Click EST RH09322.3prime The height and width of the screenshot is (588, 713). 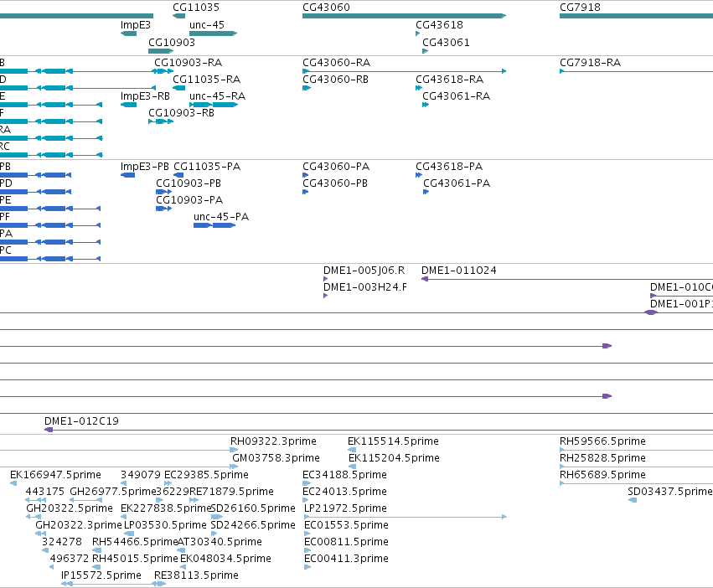273,441
